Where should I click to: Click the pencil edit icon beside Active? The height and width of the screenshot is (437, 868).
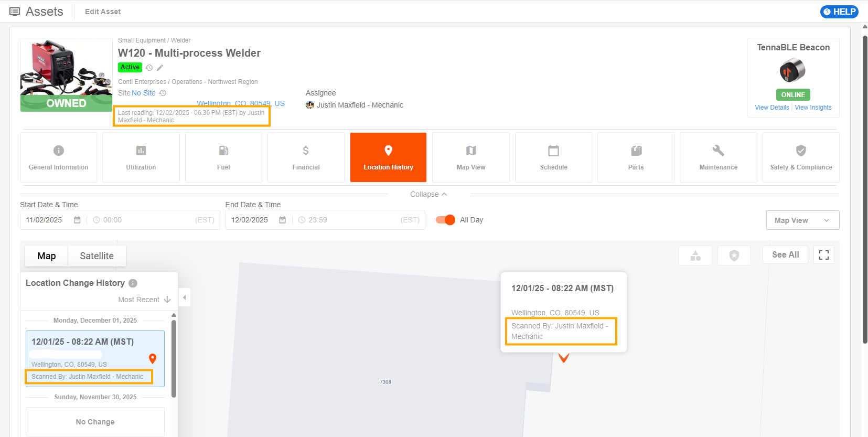(160, 68)
